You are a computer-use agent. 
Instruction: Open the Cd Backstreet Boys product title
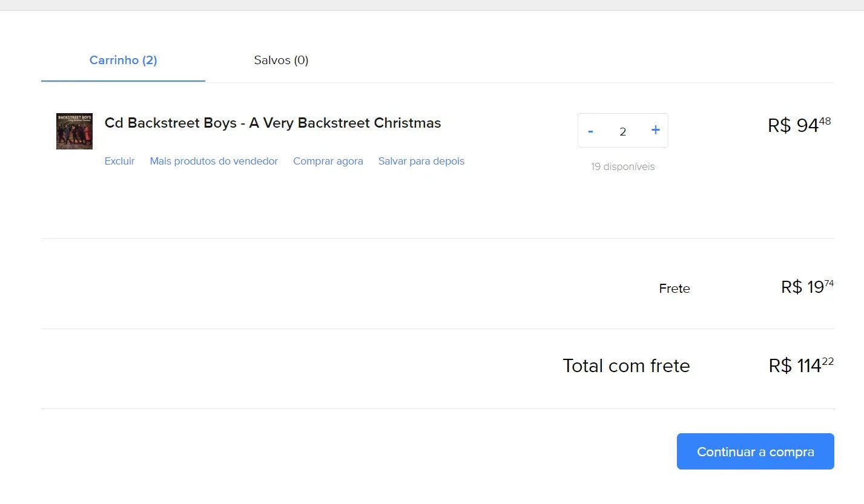(x=272, y=123)
